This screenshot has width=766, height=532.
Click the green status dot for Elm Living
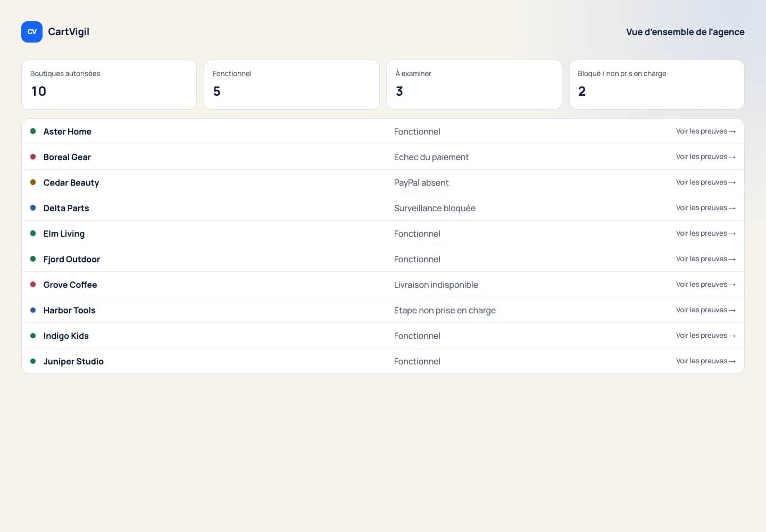33,233
